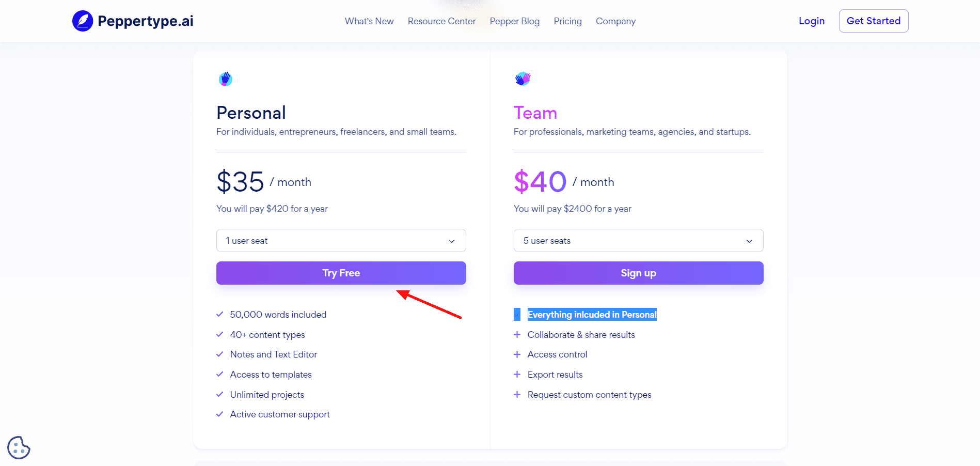This screenshot has width=980, height=466.
Task: Click the Login link
Action: (x=811, y=21)
